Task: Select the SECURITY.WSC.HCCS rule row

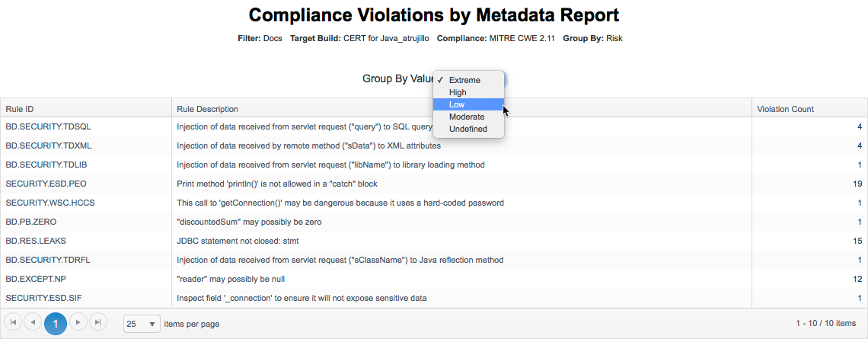Action: point(434,203)
